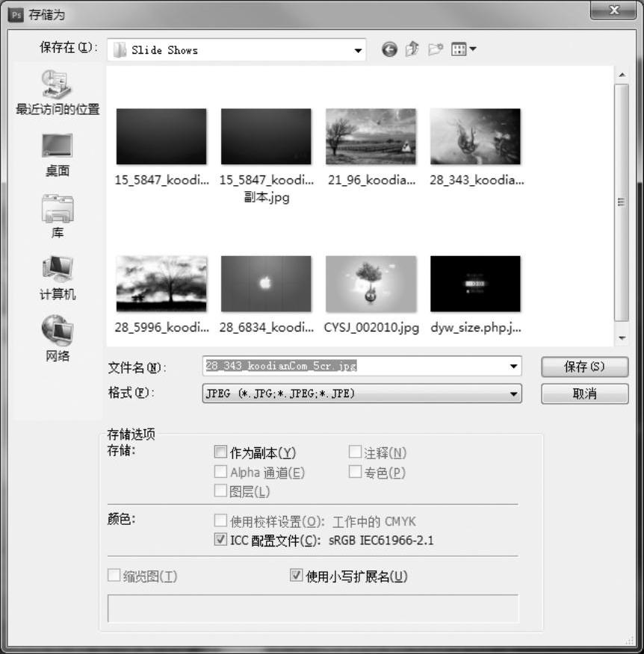The width and height of the screenshot is (644, 654).
Task: Select CYSJ_002010.jpg thumbnail
Action: coord(371,284)
